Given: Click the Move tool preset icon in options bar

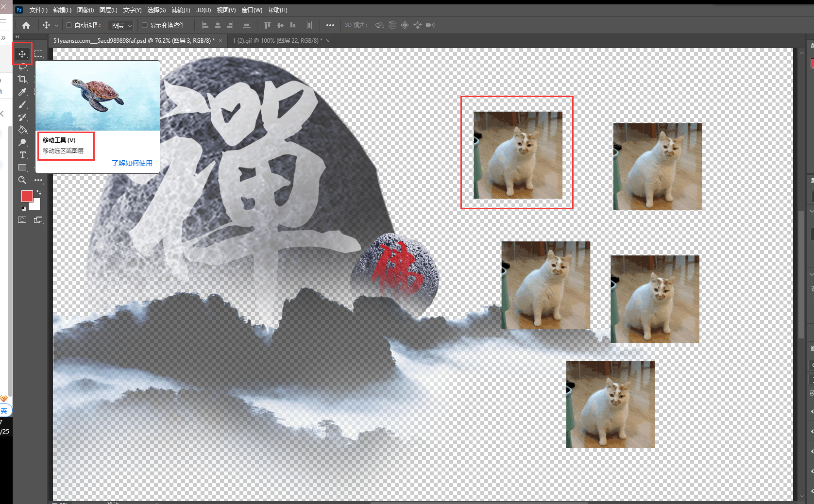Looking at the screenshot, I should 47,25.
